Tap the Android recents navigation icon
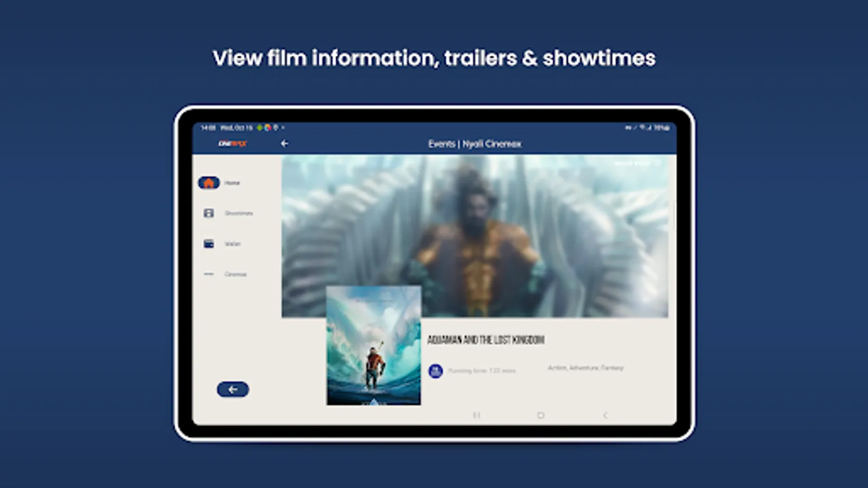The height and width of the screenshot is (488, 868). click(477, 415)
